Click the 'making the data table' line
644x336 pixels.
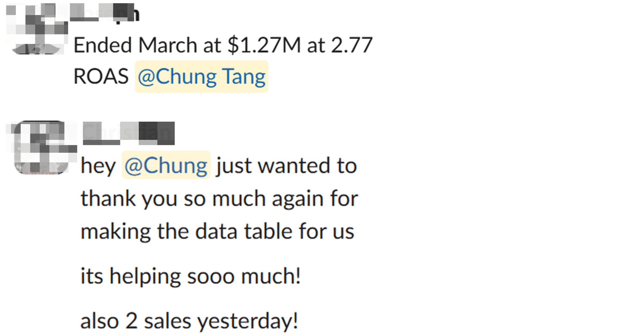coord(217,232)
